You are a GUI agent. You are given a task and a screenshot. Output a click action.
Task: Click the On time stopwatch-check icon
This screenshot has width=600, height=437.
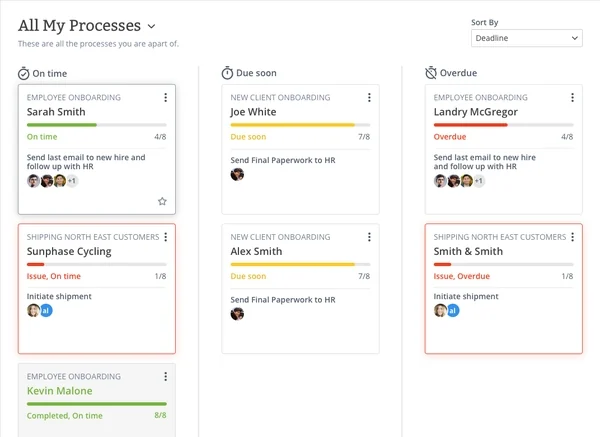tap(23, 73)
